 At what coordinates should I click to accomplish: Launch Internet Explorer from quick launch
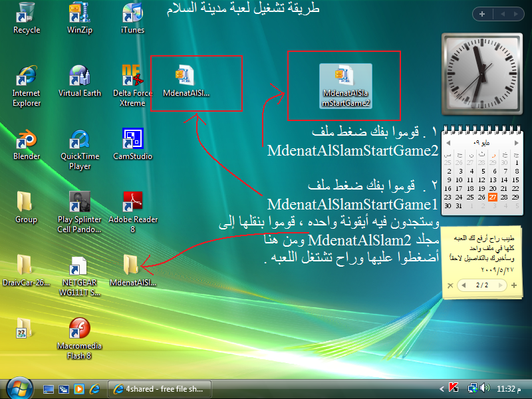click(94, 389)
